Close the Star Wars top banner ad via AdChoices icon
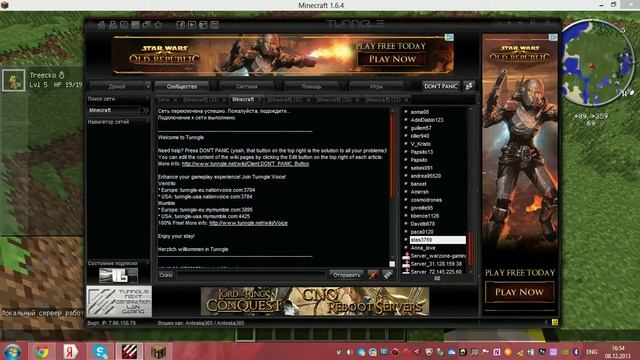This screenshot has height=360, width=640. 449,38
